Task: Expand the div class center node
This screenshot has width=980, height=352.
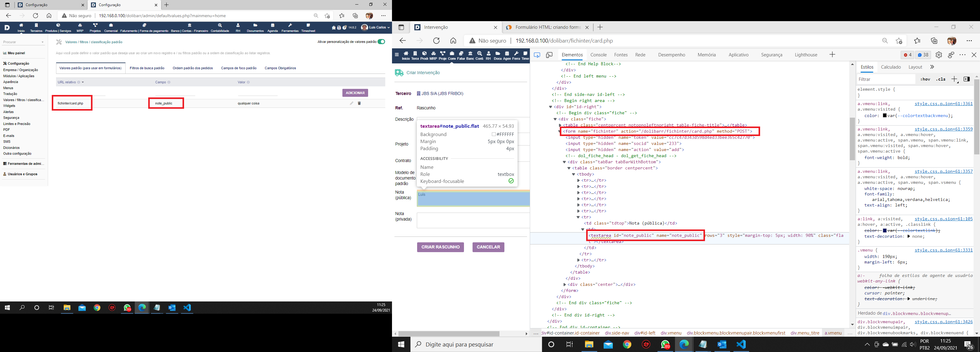Action: tap(564, 285)
